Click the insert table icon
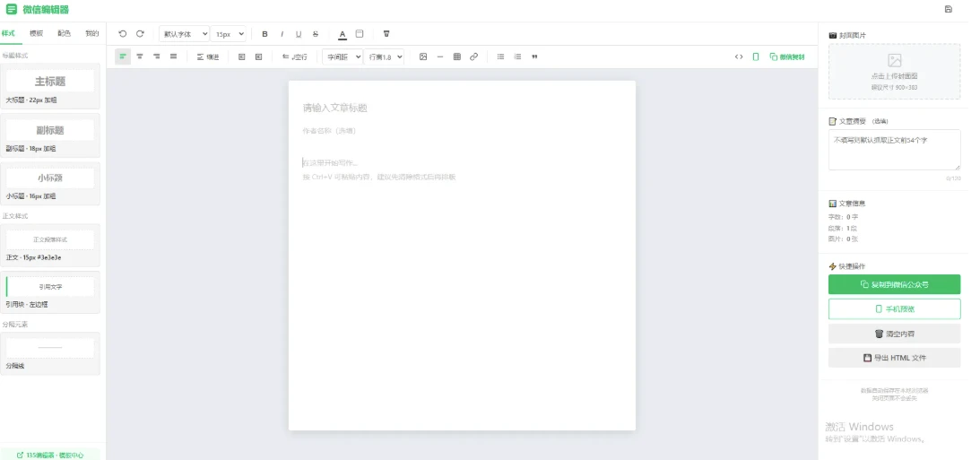This screenshot has width=980, height=460. [457, 56]
